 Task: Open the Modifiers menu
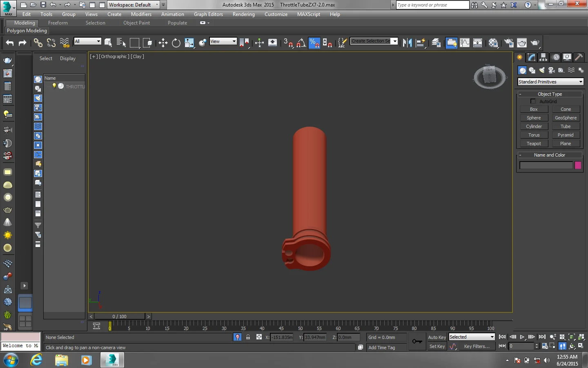click(141, 14)
